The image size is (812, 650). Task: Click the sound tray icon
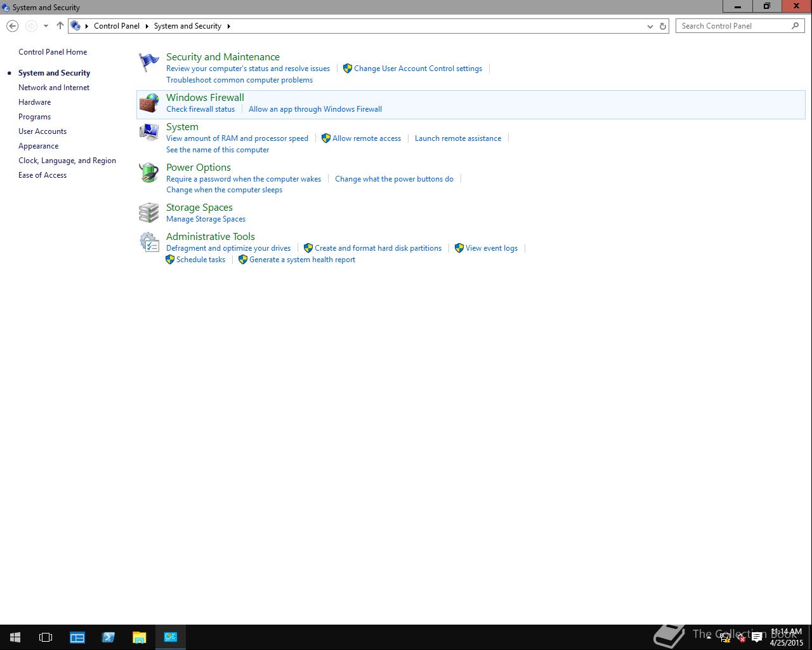(740, 638)
